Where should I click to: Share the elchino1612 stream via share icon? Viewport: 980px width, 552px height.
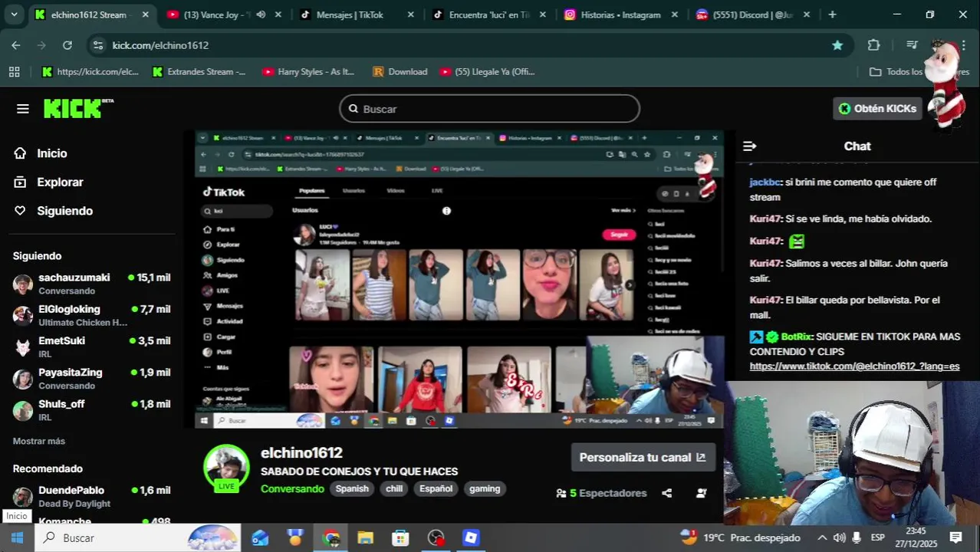click(x=666, y=493)
